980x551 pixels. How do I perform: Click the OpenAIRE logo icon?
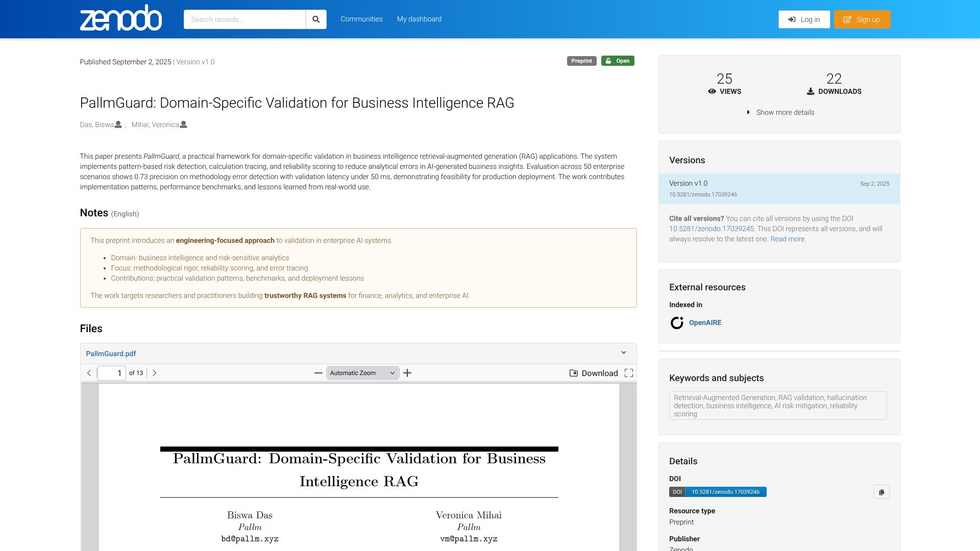677,322
